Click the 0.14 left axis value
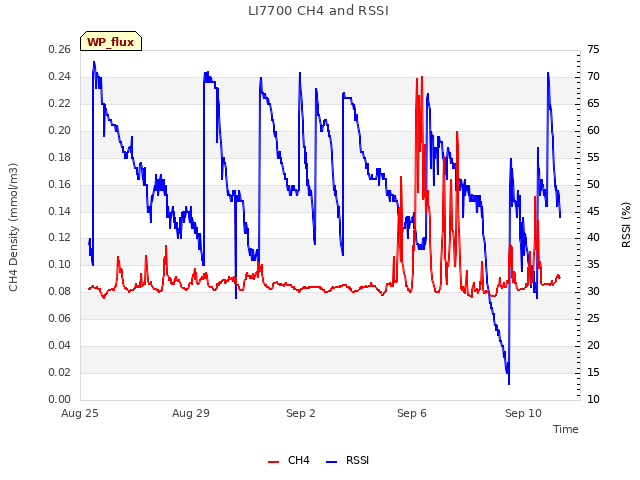 tap(60, 211)
